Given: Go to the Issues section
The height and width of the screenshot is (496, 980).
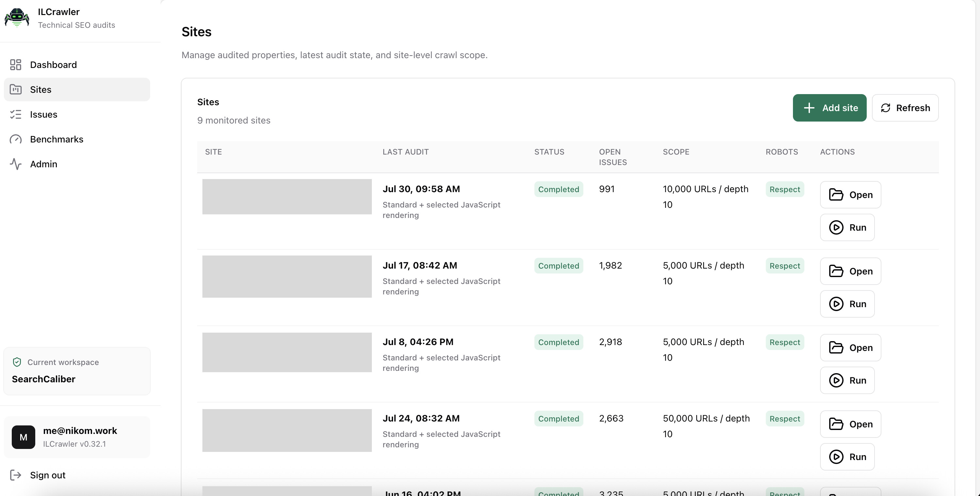Looking at the screenshot, I should [77, 114].
